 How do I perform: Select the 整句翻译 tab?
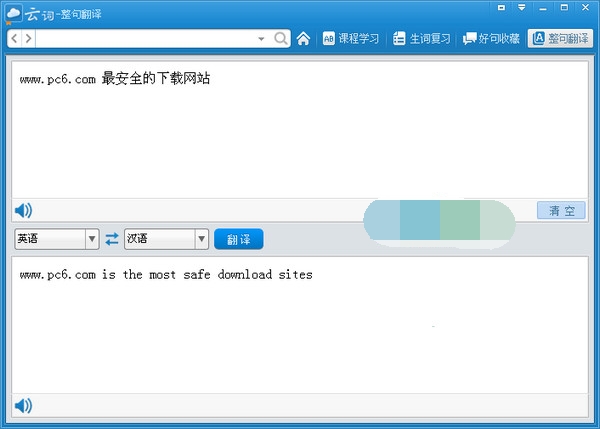559,39
